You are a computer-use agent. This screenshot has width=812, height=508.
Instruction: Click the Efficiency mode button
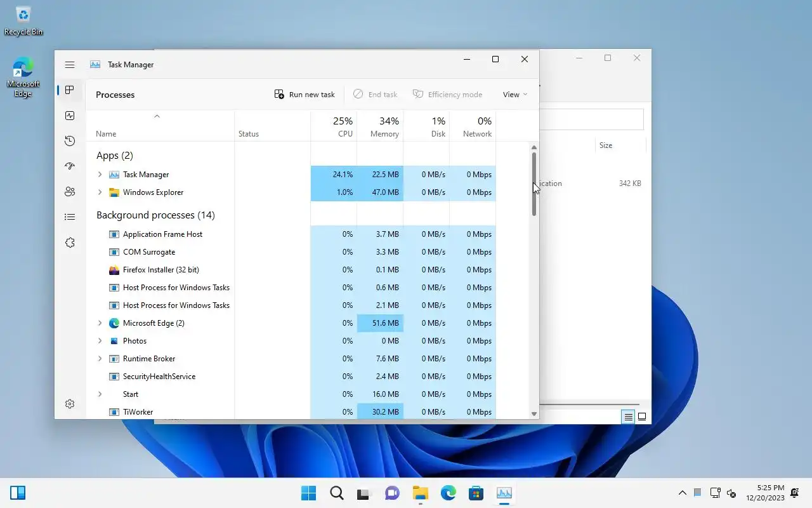point(448,95)
